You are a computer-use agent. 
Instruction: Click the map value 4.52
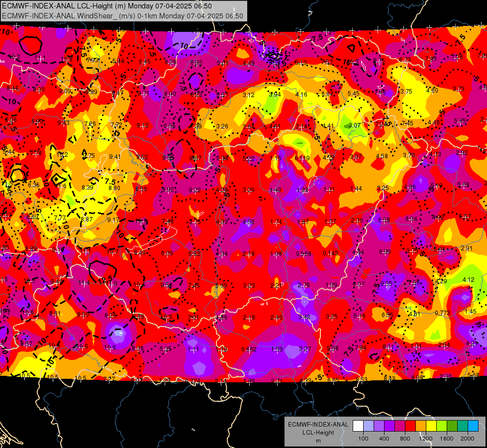pyautogui.click(x=248, y=222)
